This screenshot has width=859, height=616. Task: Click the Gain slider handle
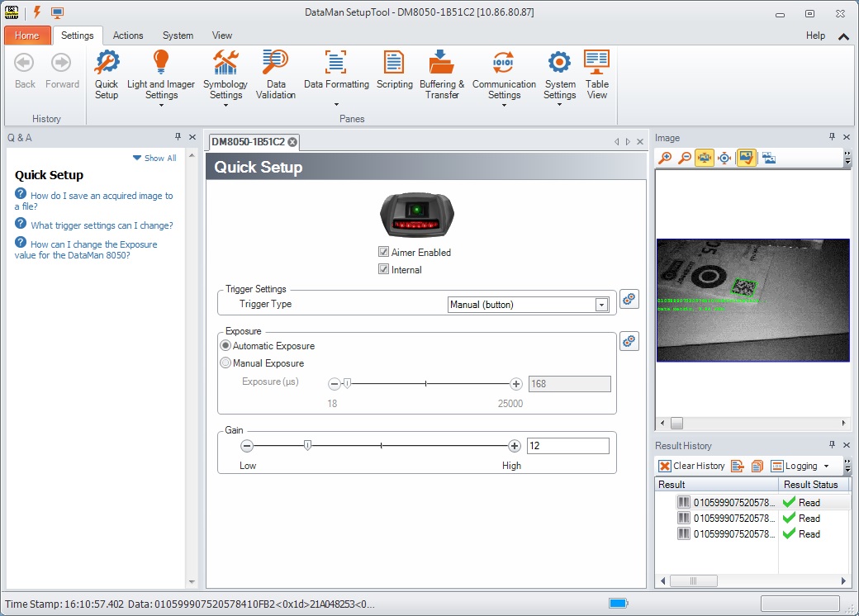307,446
